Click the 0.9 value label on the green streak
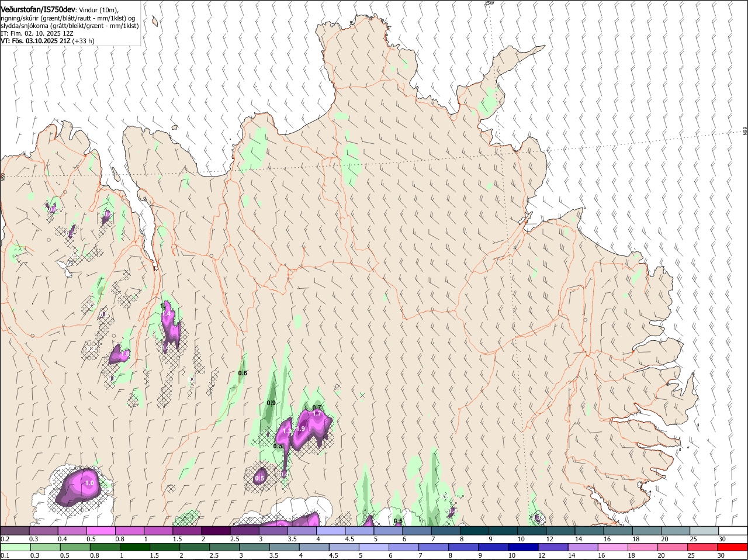The image size is (748, 560). pyautogui.click(x=271, y=403)
